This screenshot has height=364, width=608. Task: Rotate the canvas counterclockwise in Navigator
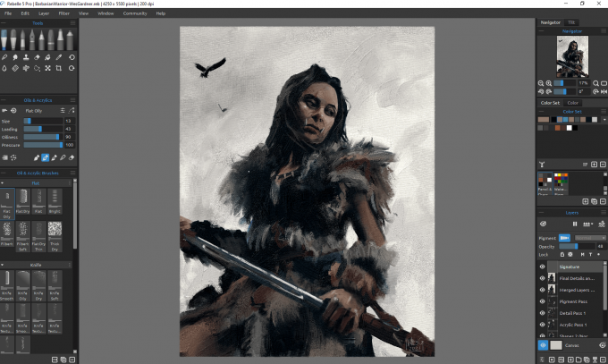pos(541,91)
